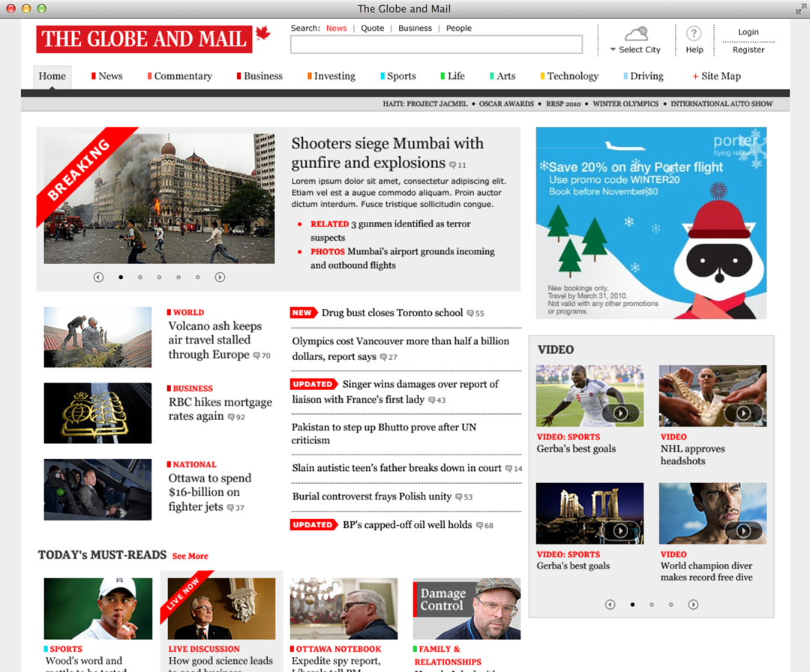Open the RBC gold logo thumbnail
The image size is (810, 672).
click(97, 413)
